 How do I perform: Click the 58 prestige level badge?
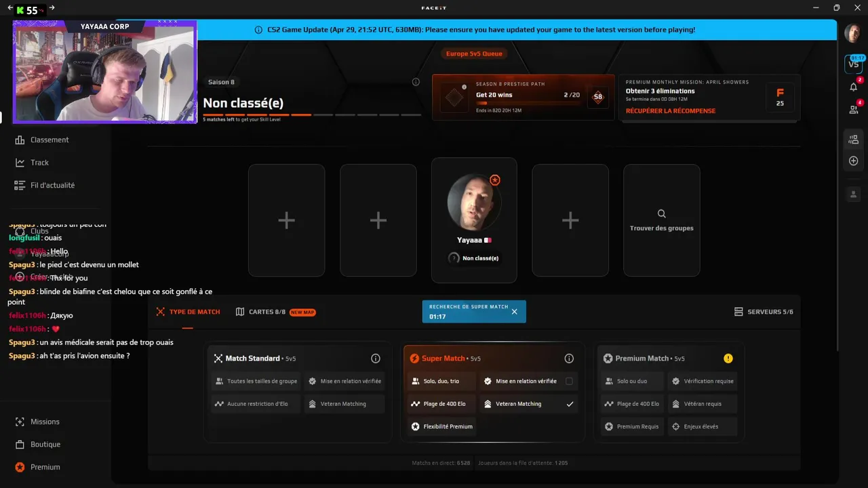pos(597,97)
